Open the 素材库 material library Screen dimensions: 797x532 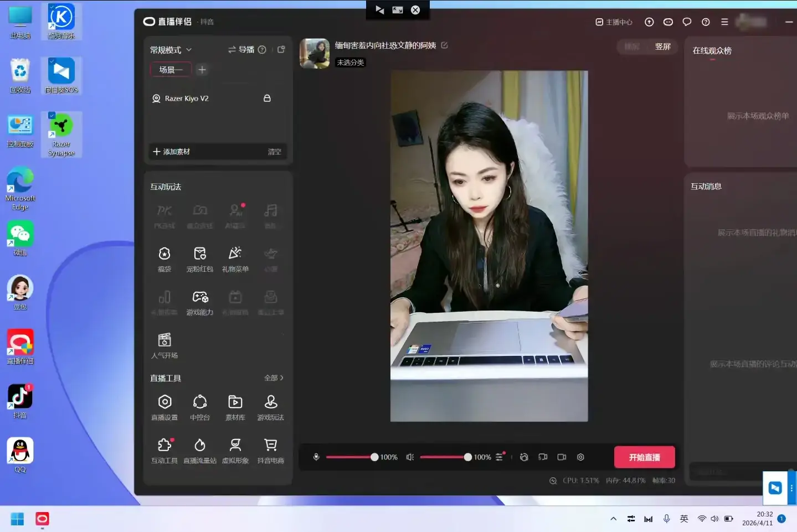[235, 407]
